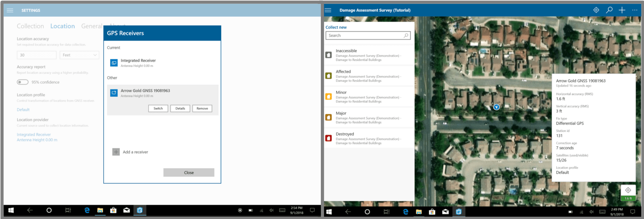644x219 pixels.
Task: Click the Switch button for Arrow Gold GNSS
Action: click(158, 108)
